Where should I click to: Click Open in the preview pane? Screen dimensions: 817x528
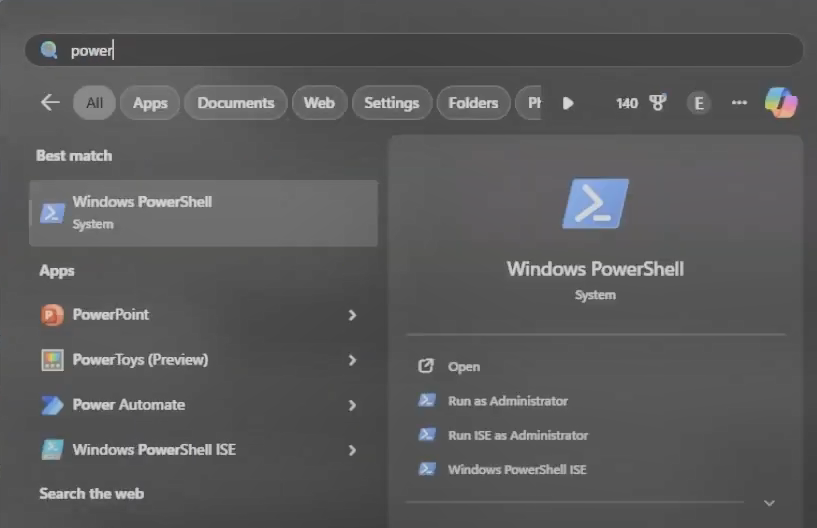[x=464, y=366]
